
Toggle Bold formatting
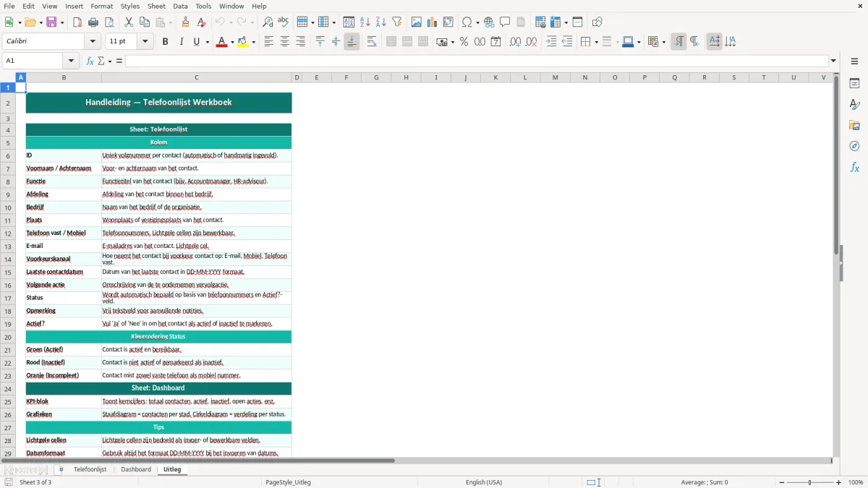tap(166, 42)
